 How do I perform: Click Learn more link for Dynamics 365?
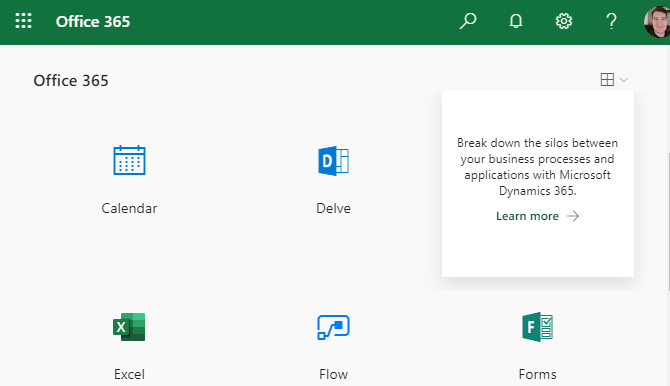(x=527, y=216)
